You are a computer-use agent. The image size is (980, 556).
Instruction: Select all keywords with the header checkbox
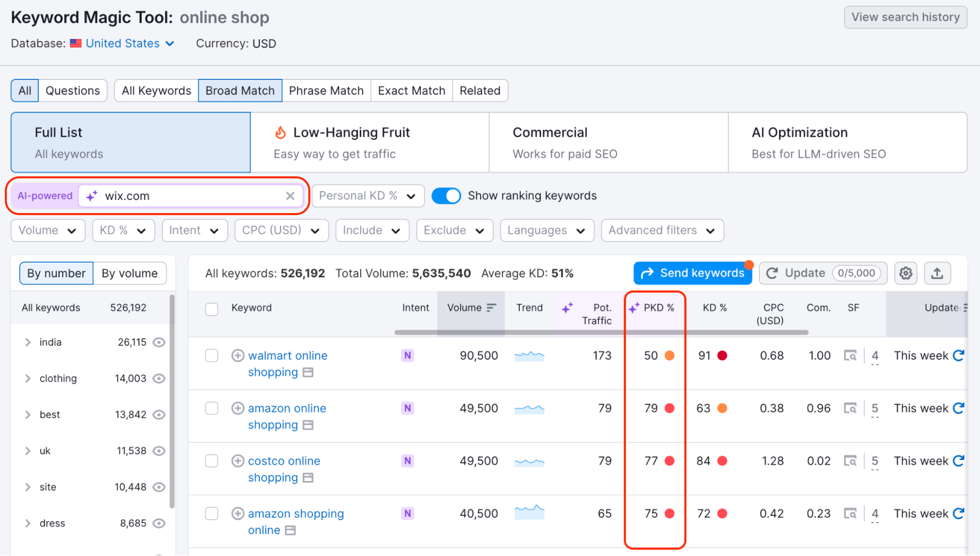point(211,309)
